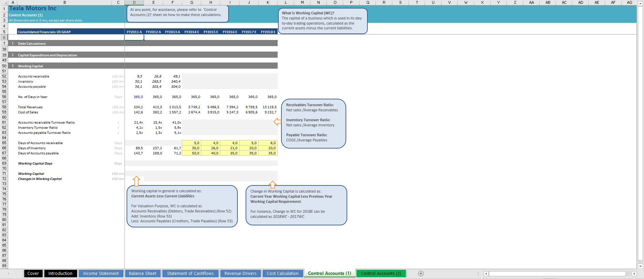The height and width of the screenshot is (279, 644).
Task: Click the 'Current Assets Less Current Liabilities' callout
Action: pos(182,206)
